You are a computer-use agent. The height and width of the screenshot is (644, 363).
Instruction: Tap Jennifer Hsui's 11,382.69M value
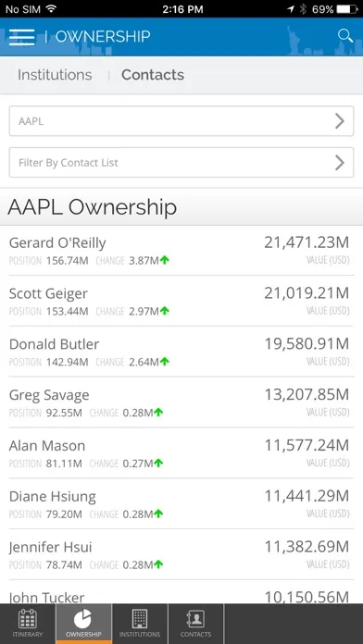click(307, 547)
